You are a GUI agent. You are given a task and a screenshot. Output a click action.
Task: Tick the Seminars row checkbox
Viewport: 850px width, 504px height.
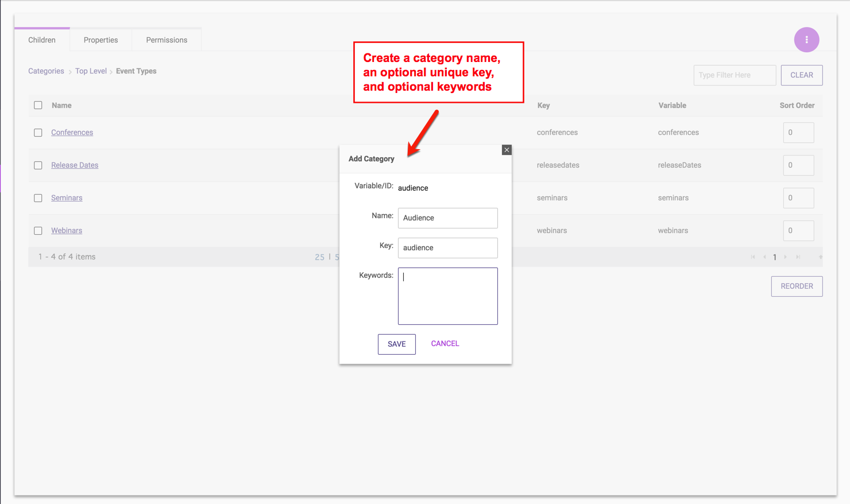(38, 198)
